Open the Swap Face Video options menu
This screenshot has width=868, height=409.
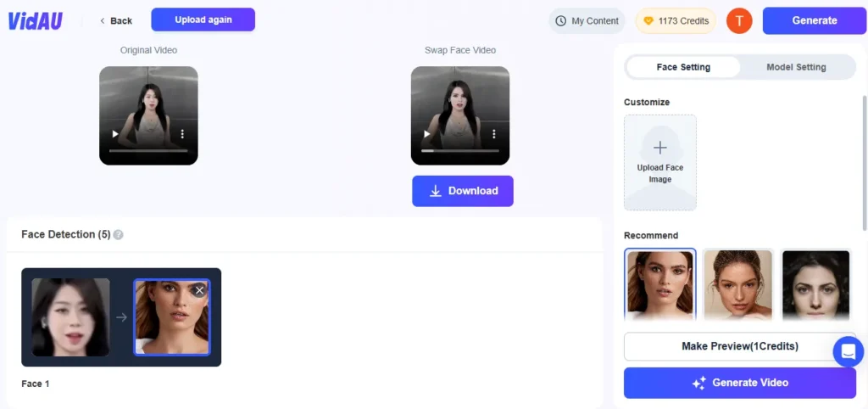point(494,134)
